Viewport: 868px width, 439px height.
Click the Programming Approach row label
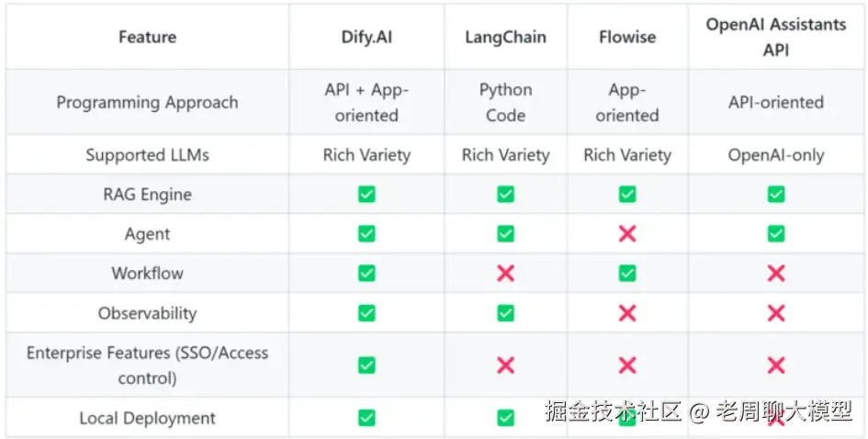point(147,103)
